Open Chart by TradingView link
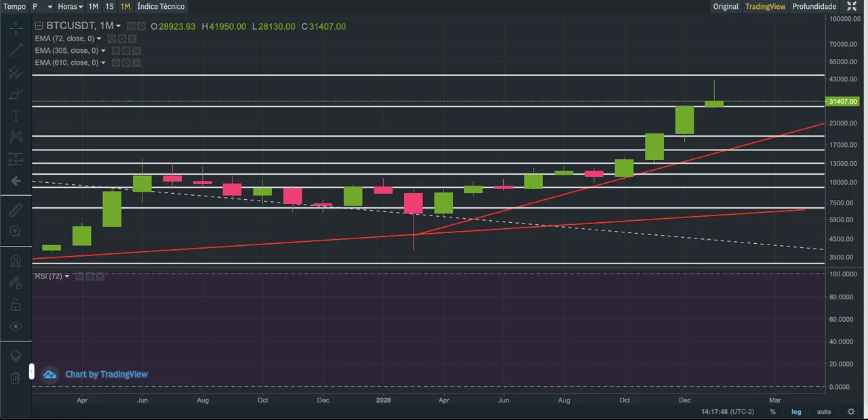The width and height of the screenshot is (868, 420). [x=106, y=374]
